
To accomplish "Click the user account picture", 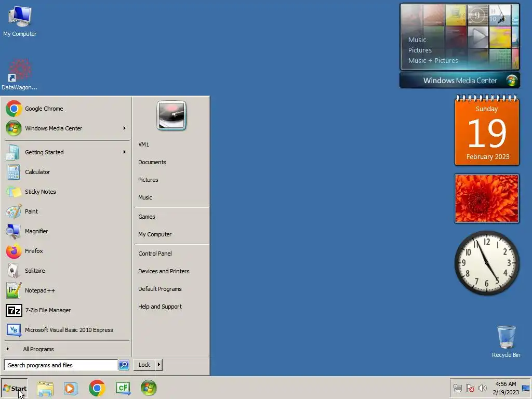I will point(171,115).
